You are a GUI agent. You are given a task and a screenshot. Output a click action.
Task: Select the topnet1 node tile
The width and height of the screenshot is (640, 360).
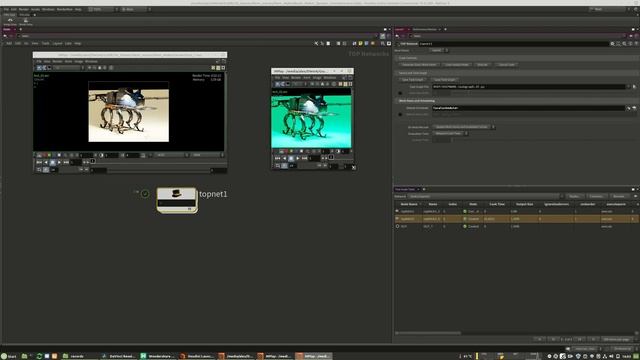tap(177, 200)
